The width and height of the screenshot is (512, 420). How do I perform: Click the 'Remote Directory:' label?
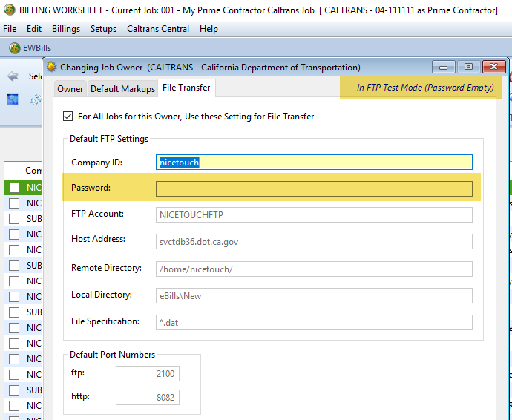[106, 268]
